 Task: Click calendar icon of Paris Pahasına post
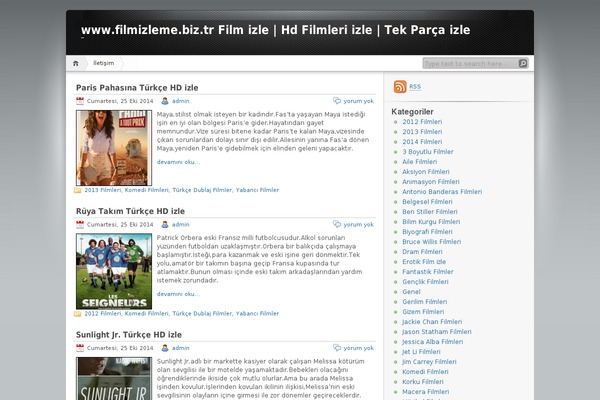point(80,101)
